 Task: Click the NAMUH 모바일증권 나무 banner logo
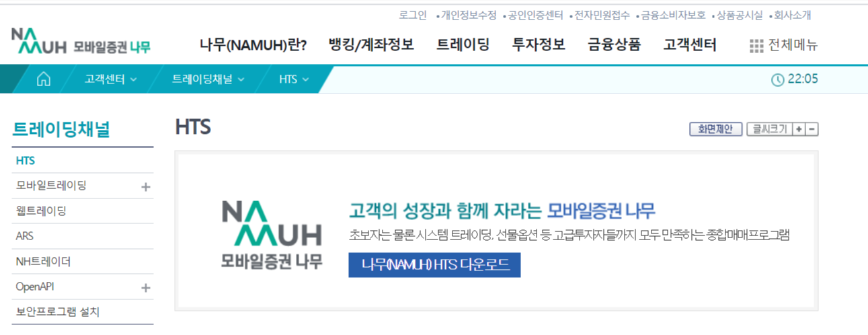pyautogui.click(x=272, y=235)
